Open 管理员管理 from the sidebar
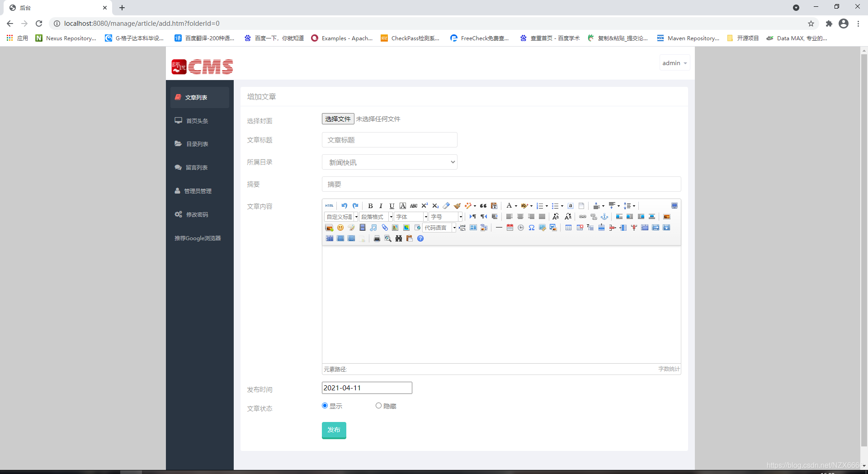The image size is (868, 474). click(197, 190)
